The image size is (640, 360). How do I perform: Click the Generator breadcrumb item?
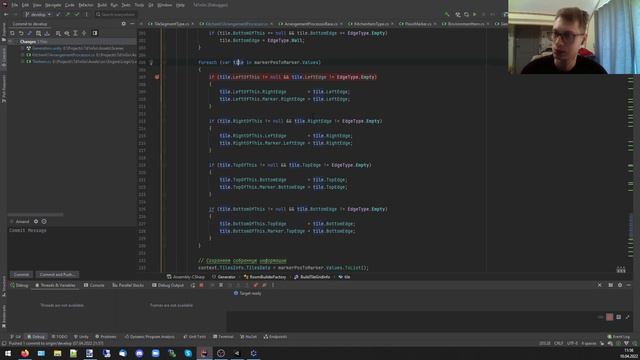click(x=224, y=277)
